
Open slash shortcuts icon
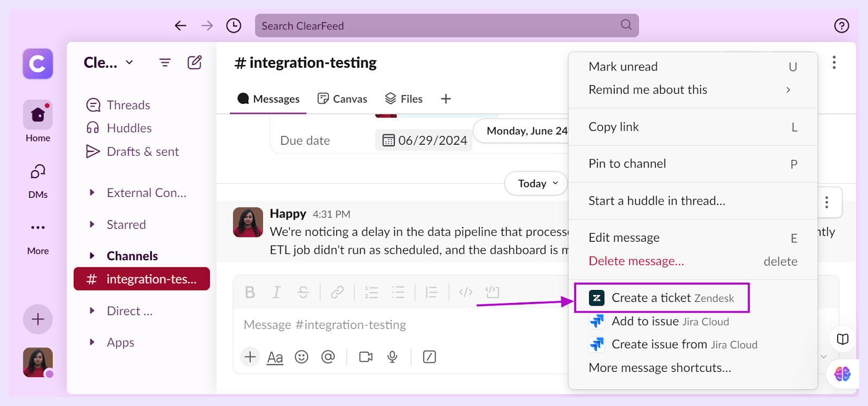point(429,357)
